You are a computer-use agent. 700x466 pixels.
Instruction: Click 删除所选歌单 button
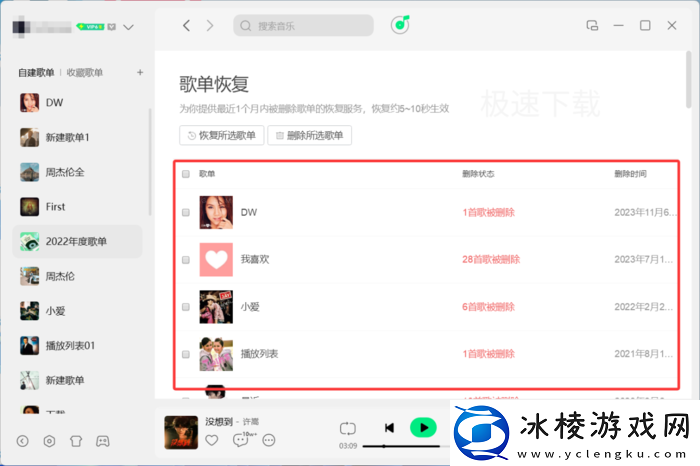click(309, 135)
